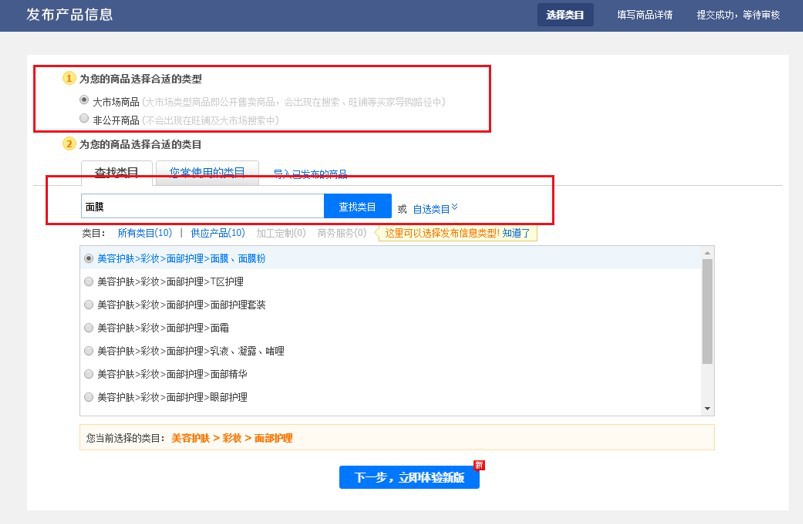Click the blue 查找类目 search button
803x524 pixels.
click(357, 206)
